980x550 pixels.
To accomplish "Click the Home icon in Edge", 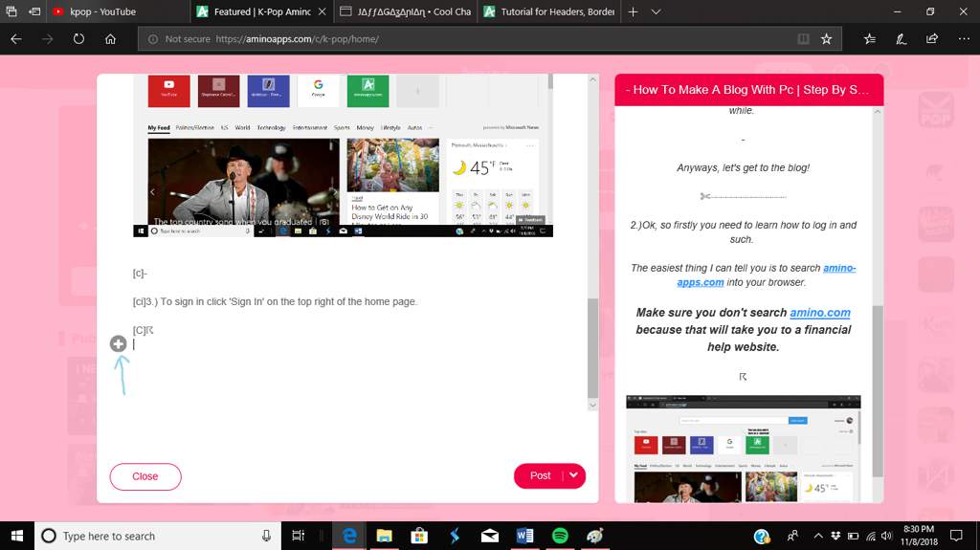I will [x=111, y=39].
